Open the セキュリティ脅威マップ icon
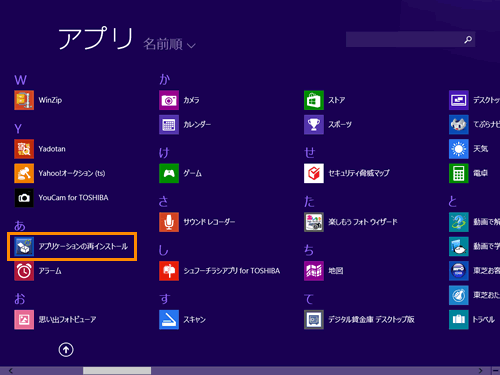Viewport: 500px width, 375px height. [x=314, y=173]
